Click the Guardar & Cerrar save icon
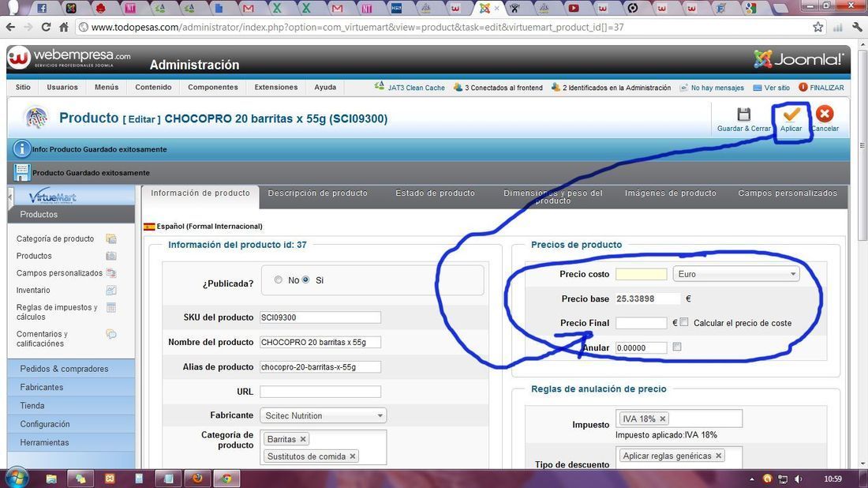Screen dimensions: 868x488 tap(743, 114)
